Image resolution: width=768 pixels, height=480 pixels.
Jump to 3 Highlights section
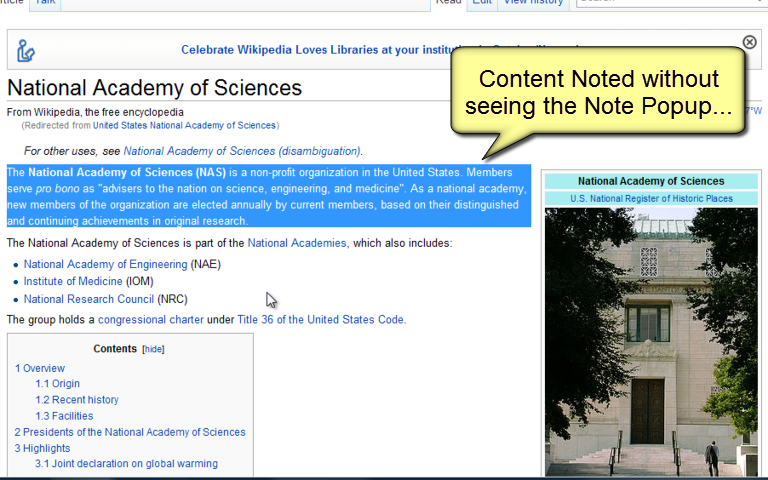point(42,448)
